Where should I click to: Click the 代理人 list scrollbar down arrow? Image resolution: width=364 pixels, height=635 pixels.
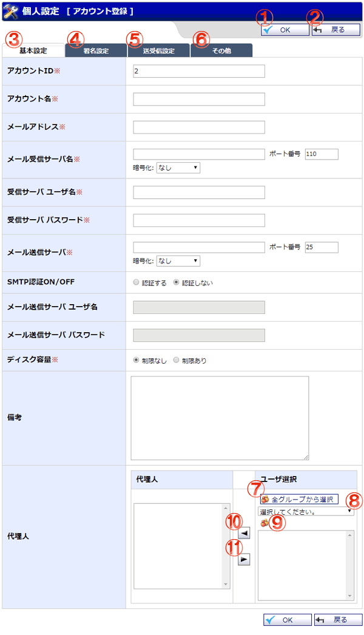pos(226,585)
